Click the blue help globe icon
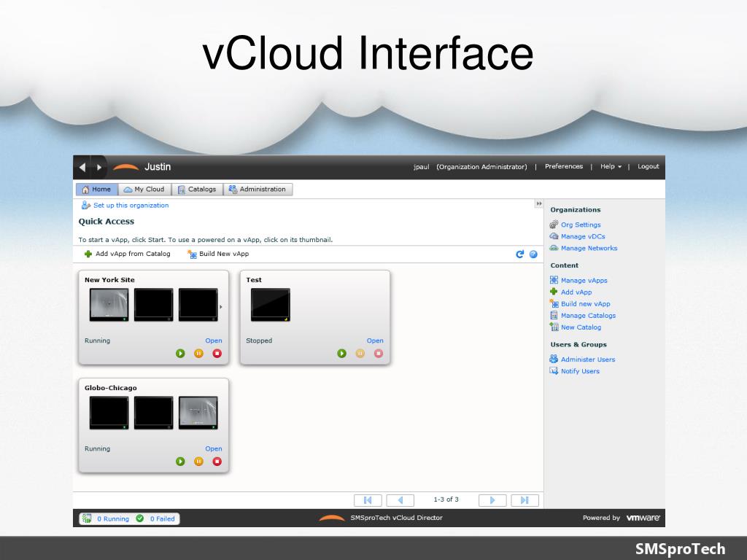The height and width of the screenshot is (560, 747). pyautogui.click(x=533, y=254)
